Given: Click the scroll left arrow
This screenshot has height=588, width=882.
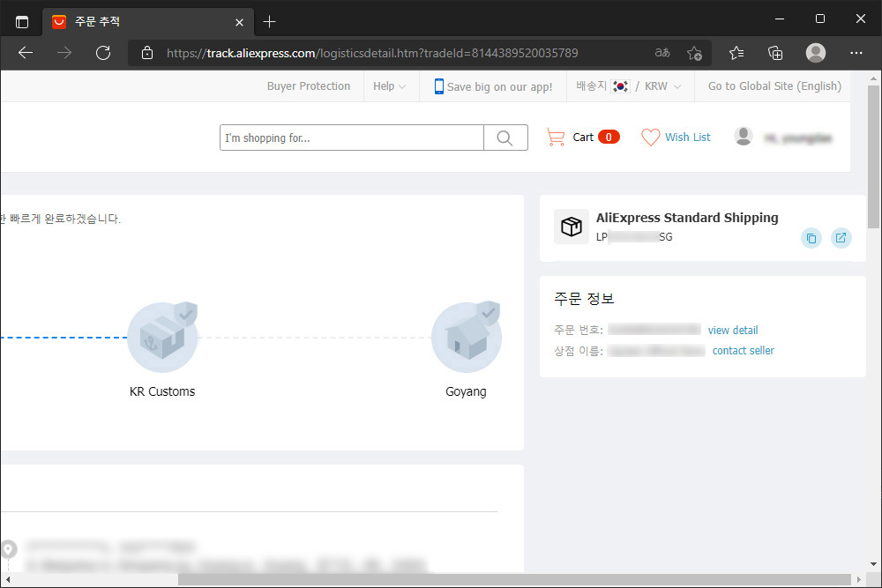Looking at the screenshot, I should 7,579.
